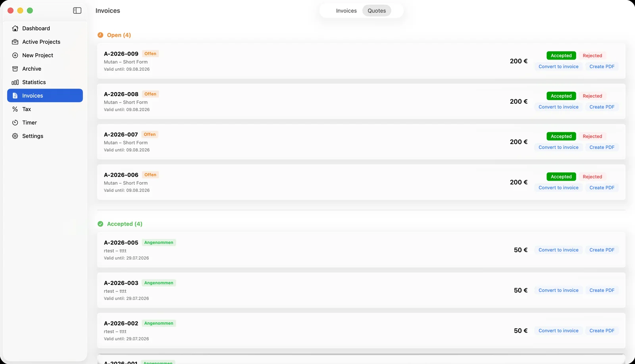Image resolution: width=635 pixels, height=364 pixels.
Task: Click the Dashboard house icon
Action: point(15,28)
